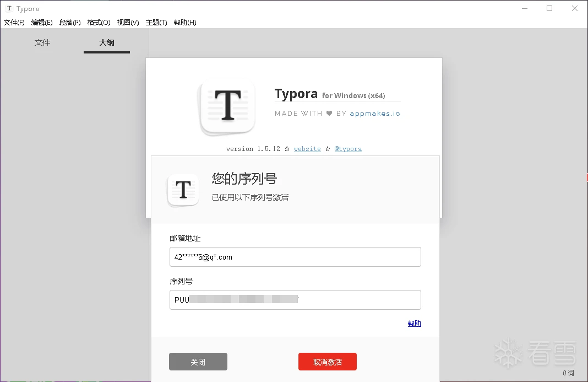Open the appmakes.io link

coord(374,114)
